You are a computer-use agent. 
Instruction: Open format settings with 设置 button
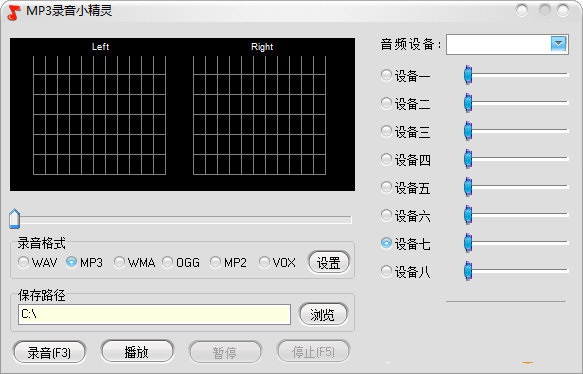[x=329, y=263]
